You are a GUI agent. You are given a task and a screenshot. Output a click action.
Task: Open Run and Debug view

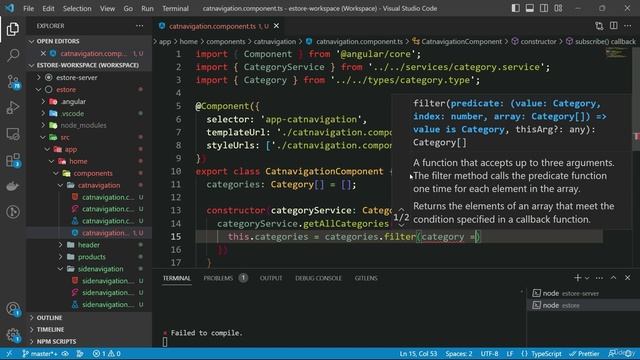pos(13,108)
